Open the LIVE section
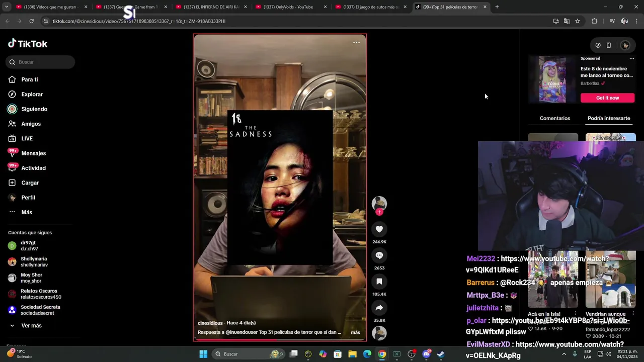The width and height of the screenshot is (644, 362). pyautogui.click(x=27, y=138)
